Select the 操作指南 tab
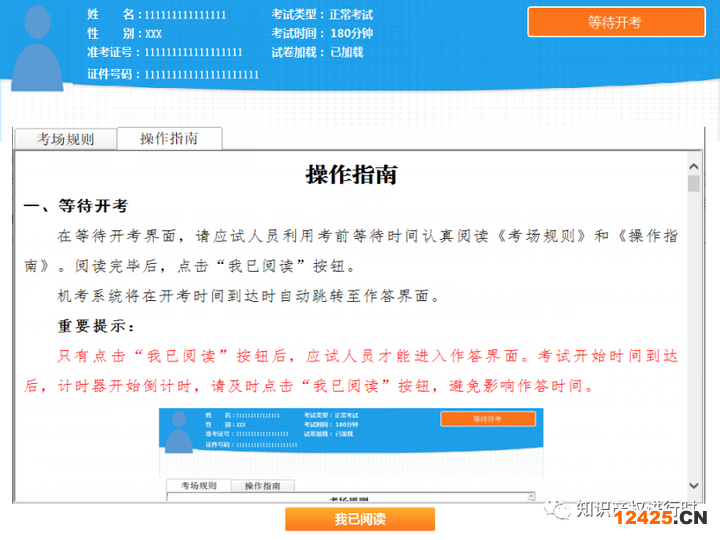 pyautogui.click(x=169, y=138)
